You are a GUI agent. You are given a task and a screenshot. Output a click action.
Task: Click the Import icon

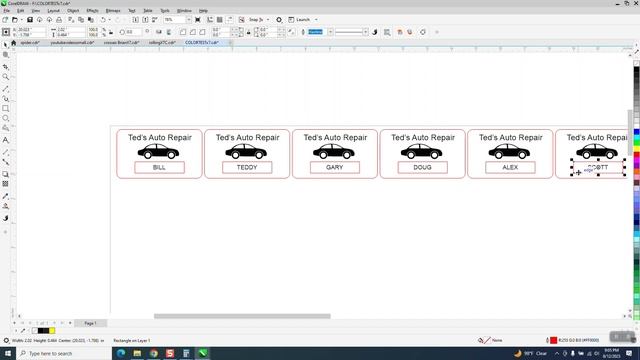click(x=136, y=20)
